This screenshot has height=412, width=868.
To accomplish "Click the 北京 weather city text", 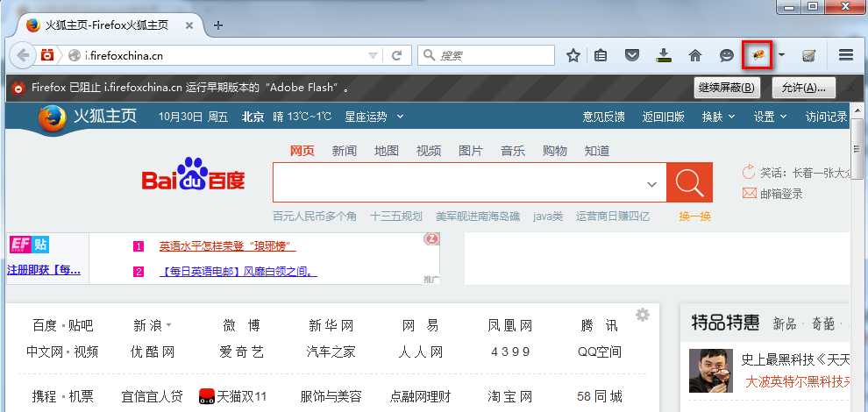I will point(253,117).
